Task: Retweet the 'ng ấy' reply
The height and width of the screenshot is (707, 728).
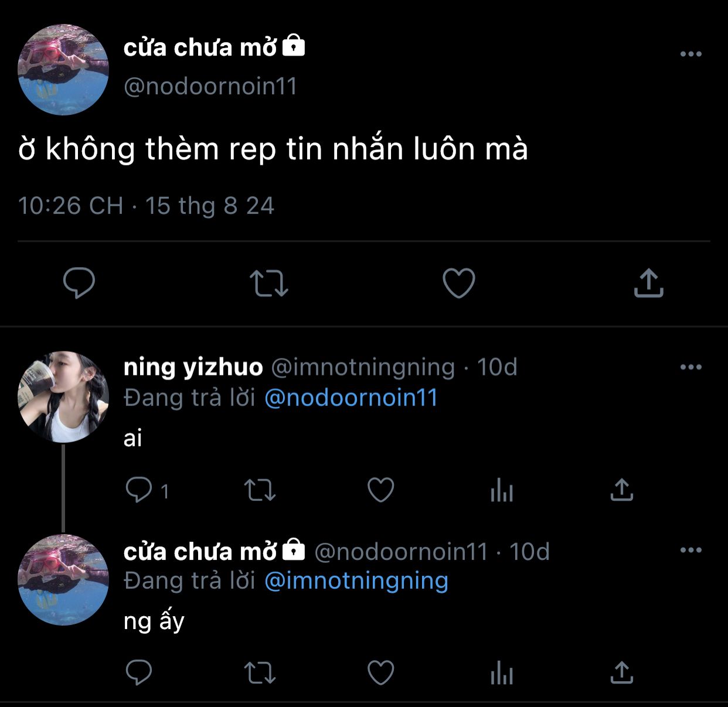Action: pos(260,672)
